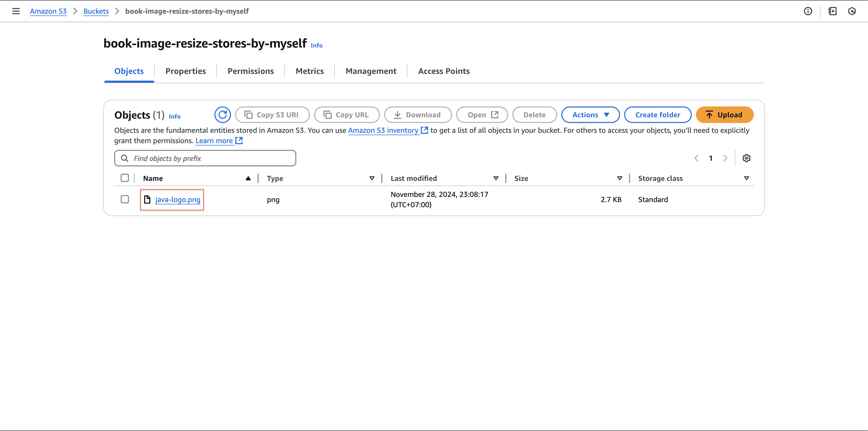Click the info circle icon in top bar
The width and height of the screenshot is (868, 431).
[808, 11]
